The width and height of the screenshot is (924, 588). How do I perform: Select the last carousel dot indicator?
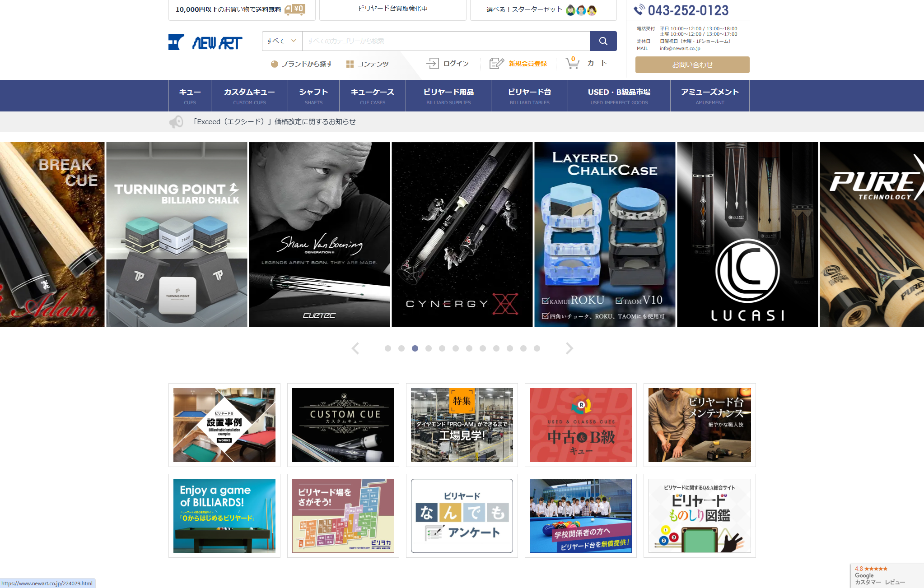pyautogui.click(x=537, y=348)
